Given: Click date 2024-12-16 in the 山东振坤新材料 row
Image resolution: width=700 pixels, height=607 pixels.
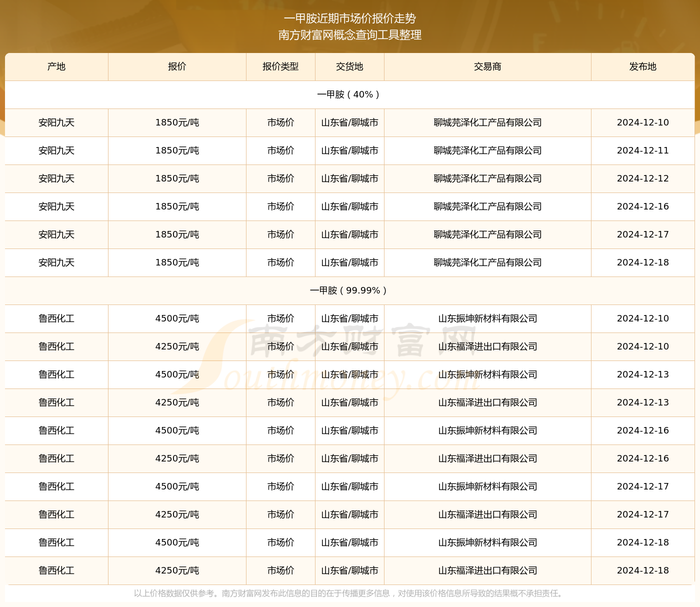Looking at the screenshot, I should (643, 430).
